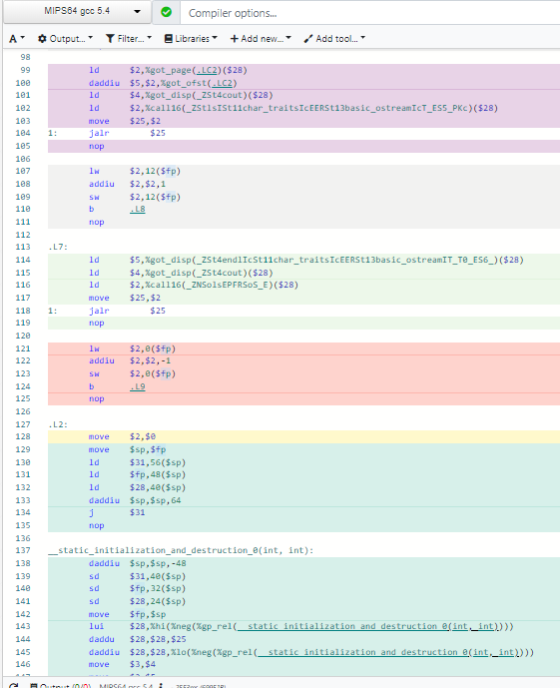Click the 'move $fp,$sp' instruction
This screenshot has height=688, width=560.
127,614
